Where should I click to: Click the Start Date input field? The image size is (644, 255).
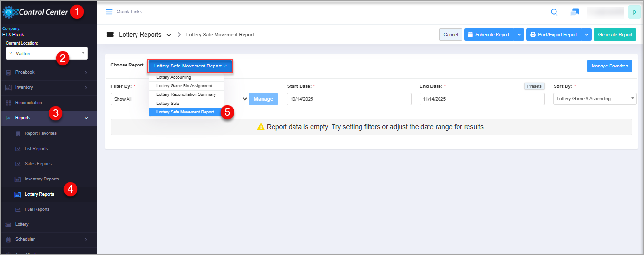349,99
